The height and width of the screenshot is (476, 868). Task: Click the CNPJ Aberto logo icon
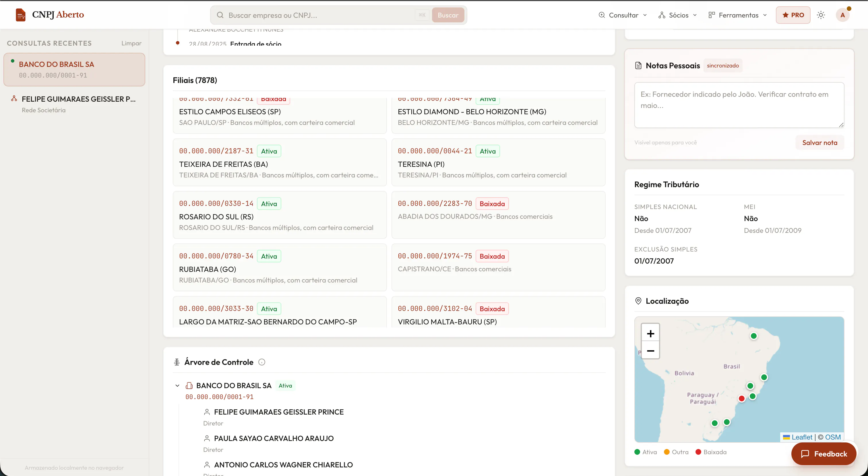[x=21, y=15]
